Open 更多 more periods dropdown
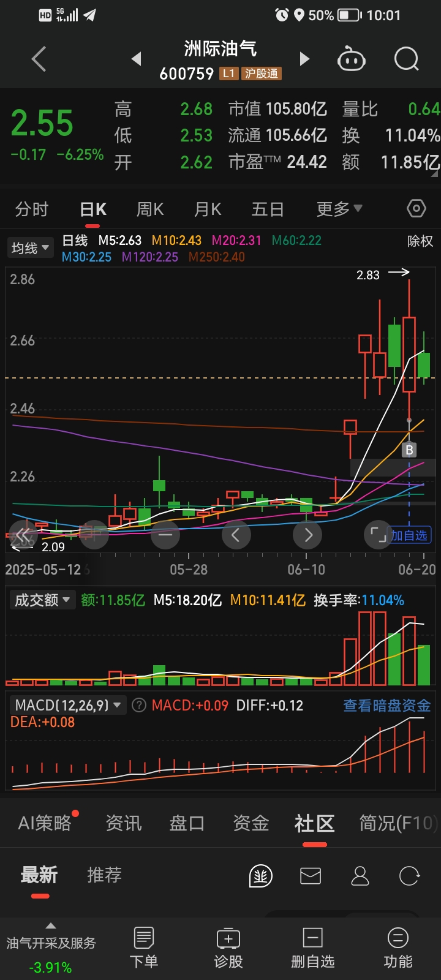 click(339, 209)
